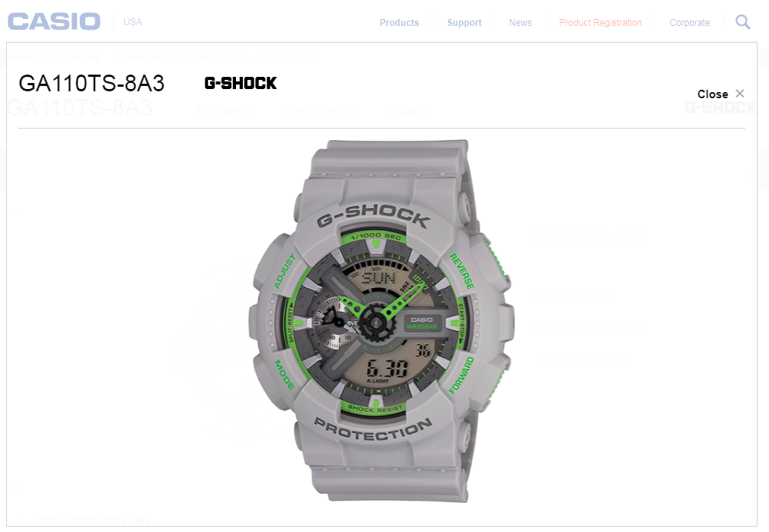Open the Support menu
This screenshot has width=769, height=532.
(x=464, y=23)
